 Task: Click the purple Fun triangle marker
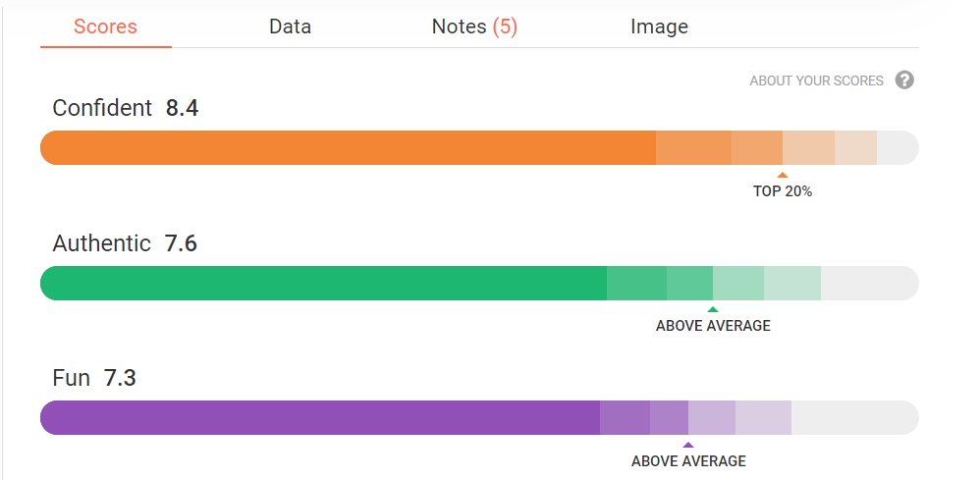click(688, 445)
